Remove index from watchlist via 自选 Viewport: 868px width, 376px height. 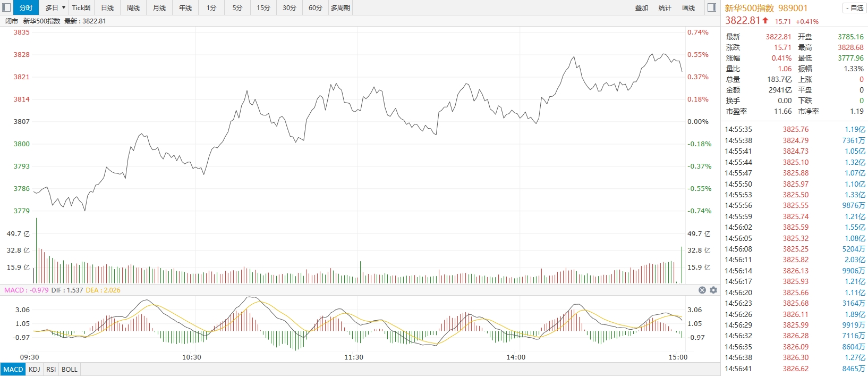tap(854, 7)
